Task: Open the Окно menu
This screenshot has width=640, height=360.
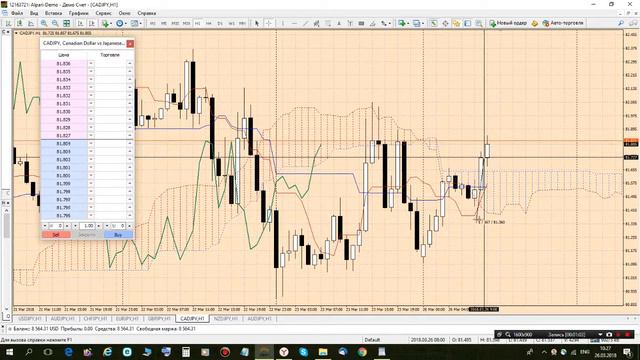Action: (x=124, y=13)
